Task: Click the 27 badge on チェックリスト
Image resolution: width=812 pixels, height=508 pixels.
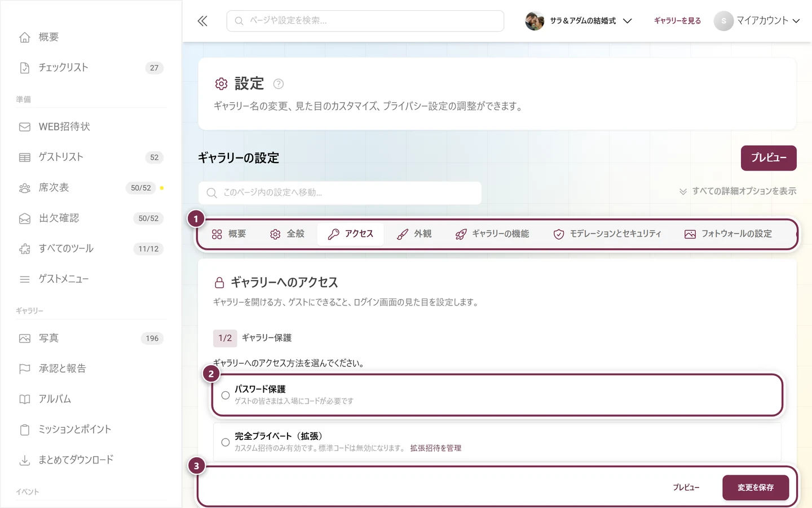Action: pos(154,68)
